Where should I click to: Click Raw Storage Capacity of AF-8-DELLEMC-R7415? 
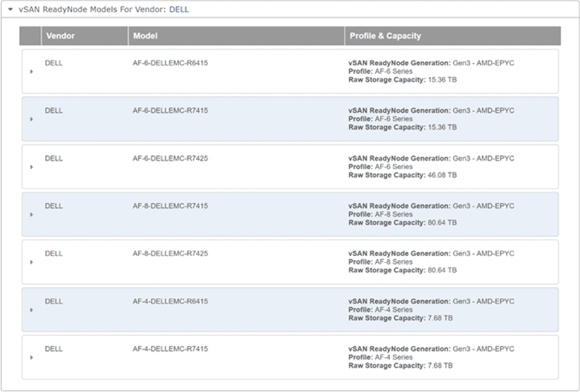click(402, 223)
